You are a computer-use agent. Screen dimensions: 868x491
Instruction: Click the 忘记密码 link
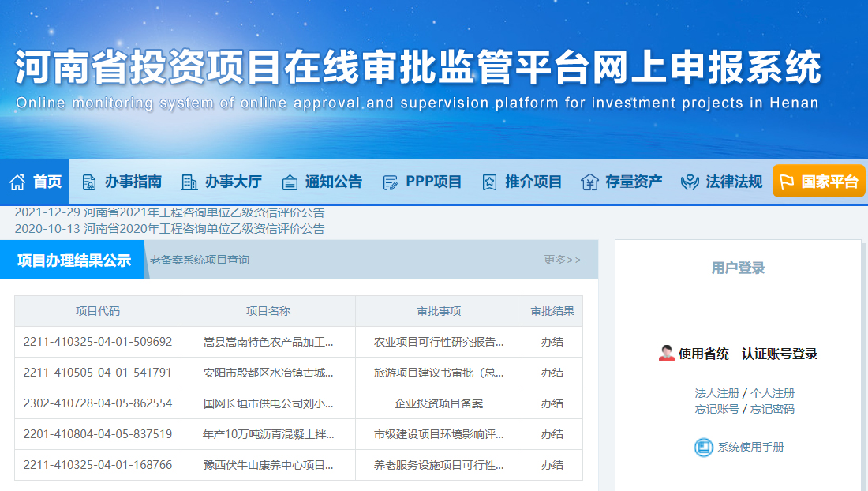click(x=773, y=409)
